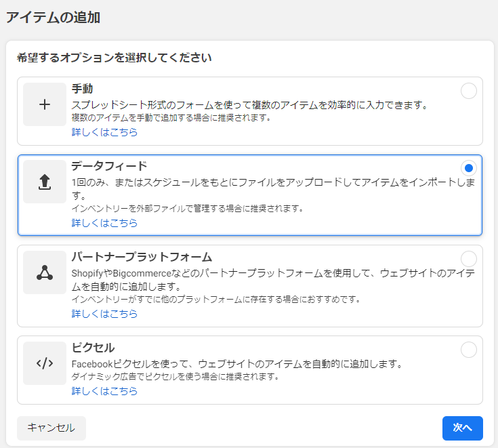The image size is (498, 448).
Task: Choose the パートナープラットフォーム radio button
Action: (468, 259)
